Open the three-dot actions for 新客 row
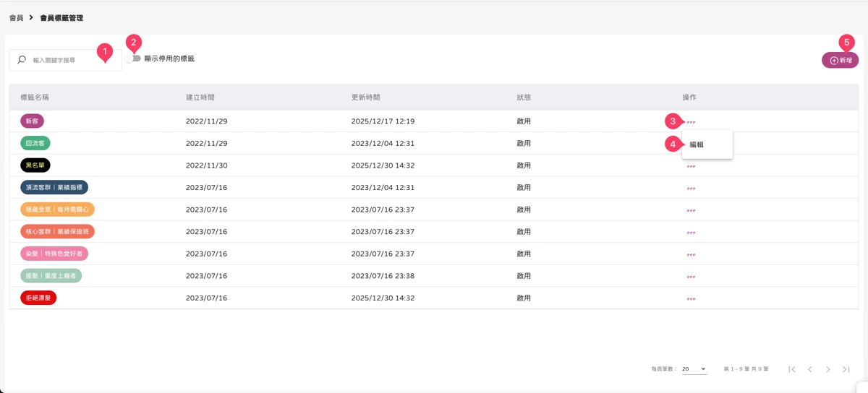The height and width of the screenshot is (393, 868). tap(692, 121)
